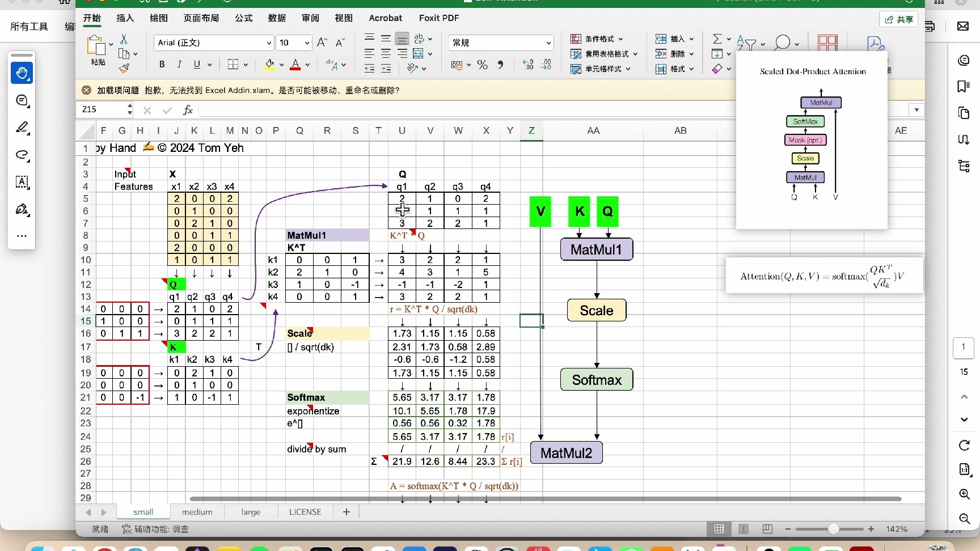The image size is (980, 551).
Task: Select column header AA
Action: point(593,130)
